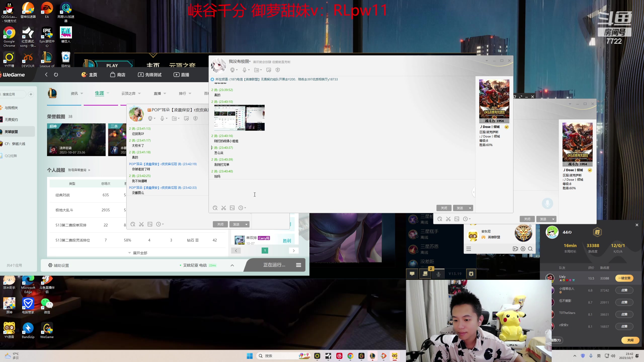Open the EA desktop shortcut
This screenshot has width=644, height=362.
(47, 11)
